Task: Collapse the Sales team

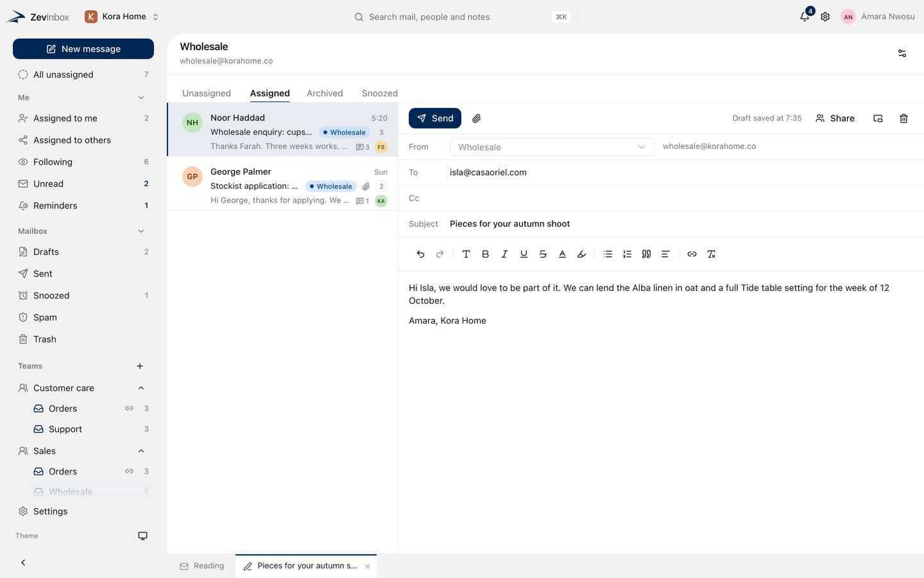Action: point(141,451)
